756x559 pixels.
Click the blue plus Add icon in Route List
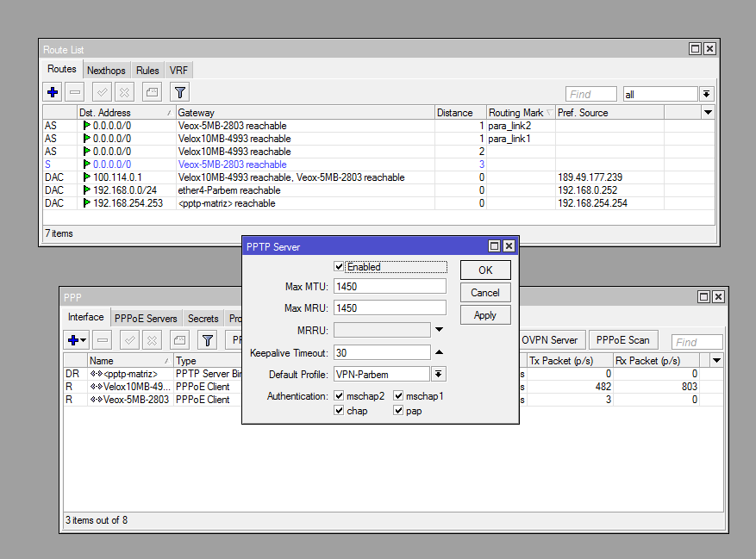coord(53,92)
